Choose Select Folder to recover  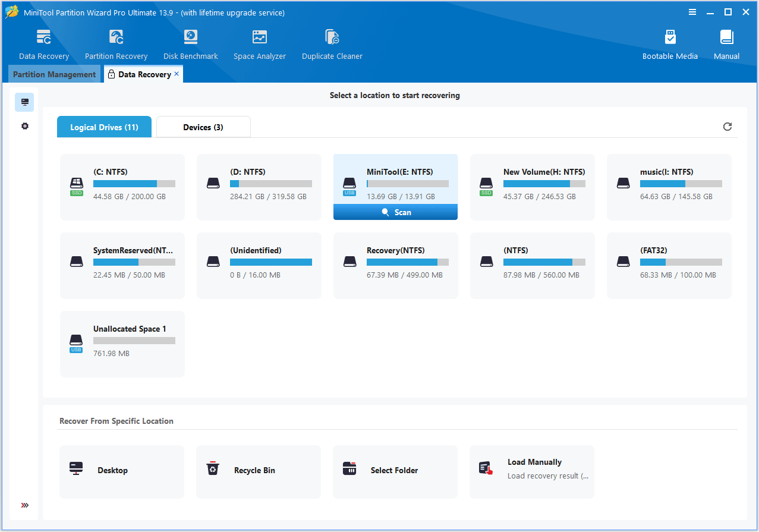click(395, 471)
